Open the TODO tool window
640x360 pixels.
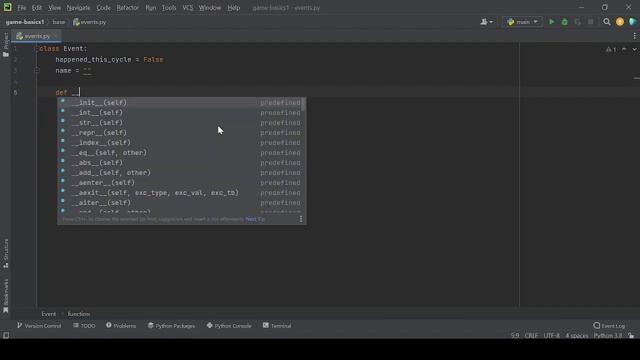coord(84,326)
